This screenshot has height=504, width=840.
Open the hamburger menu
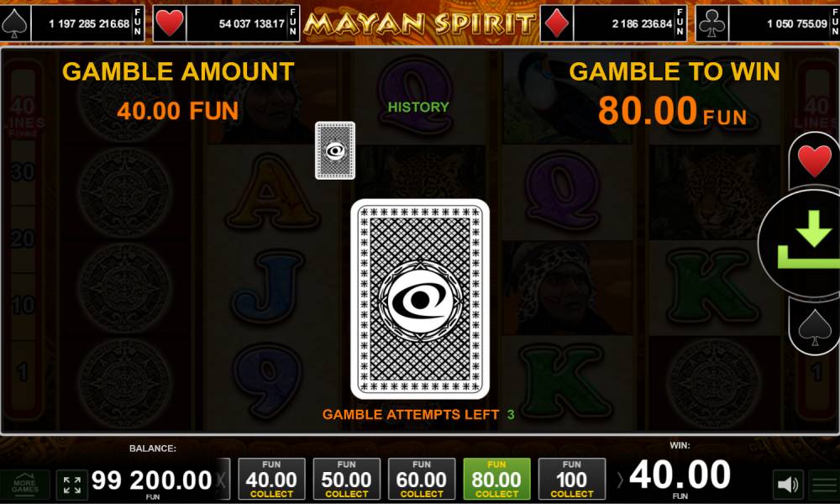(x=825, y=484)
